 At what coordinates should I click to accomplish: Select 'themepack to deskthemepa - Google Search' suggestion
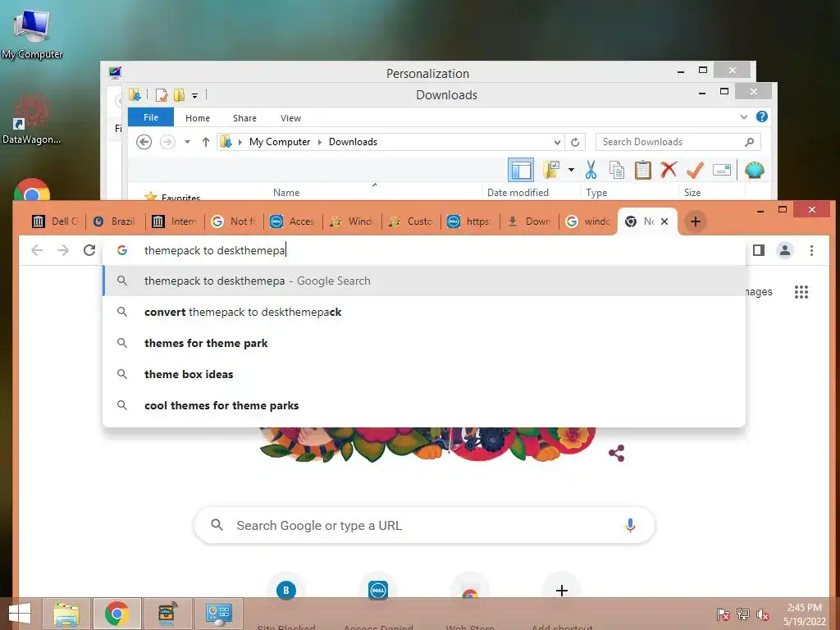(x=424, y=281)
